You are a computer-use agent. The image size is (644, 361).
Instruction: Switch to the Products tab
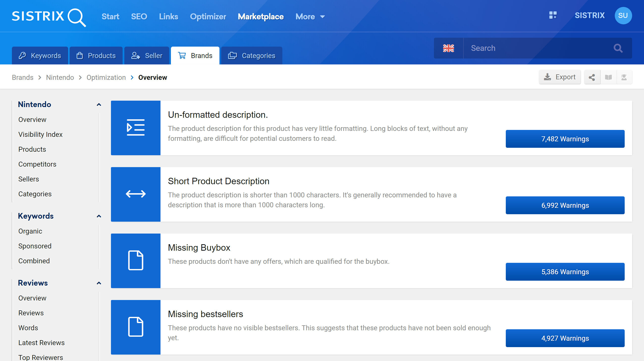[96, 56]
